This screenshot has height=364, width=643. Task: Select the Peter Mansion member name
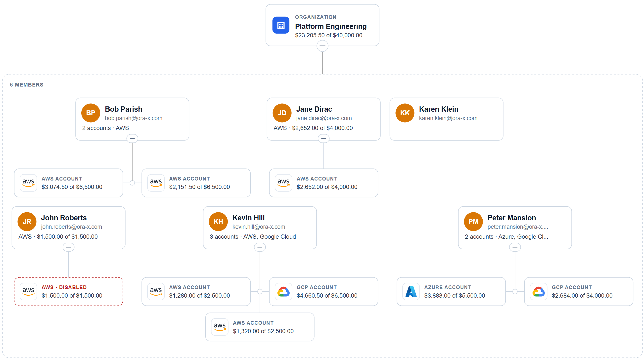(x=511, y=218)
